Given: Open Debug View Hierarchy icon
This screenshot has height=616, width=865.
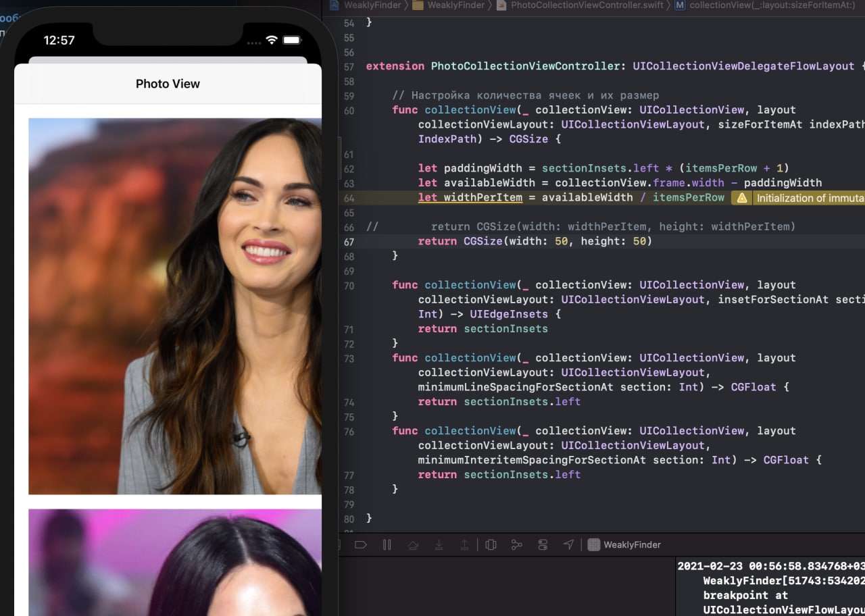Looking at the screenshot, I should 491,544.
